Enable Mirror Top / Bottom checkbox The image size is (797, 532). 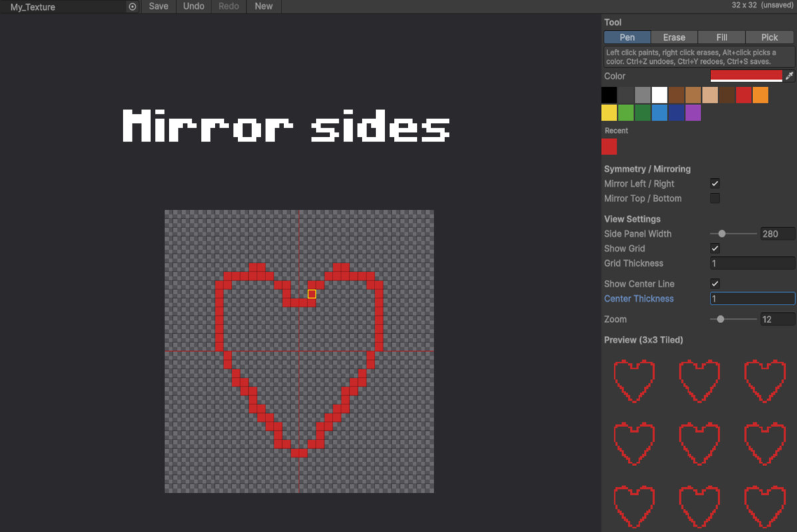(715, 198)
